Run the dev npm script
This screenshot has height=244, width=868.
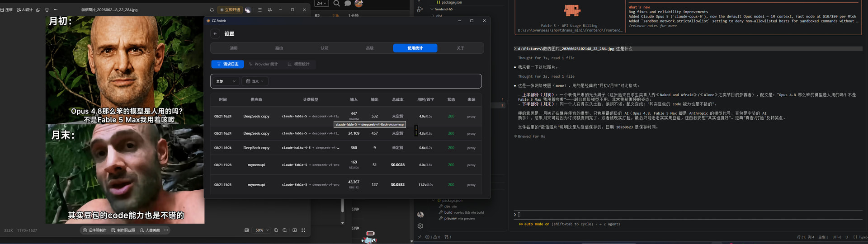[x=448, y=206]
